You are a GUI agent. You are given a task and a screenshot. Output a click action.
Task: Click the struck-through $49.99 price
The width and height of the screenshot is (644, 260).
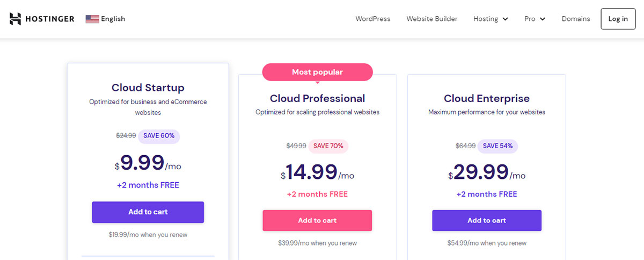[296, 146]
